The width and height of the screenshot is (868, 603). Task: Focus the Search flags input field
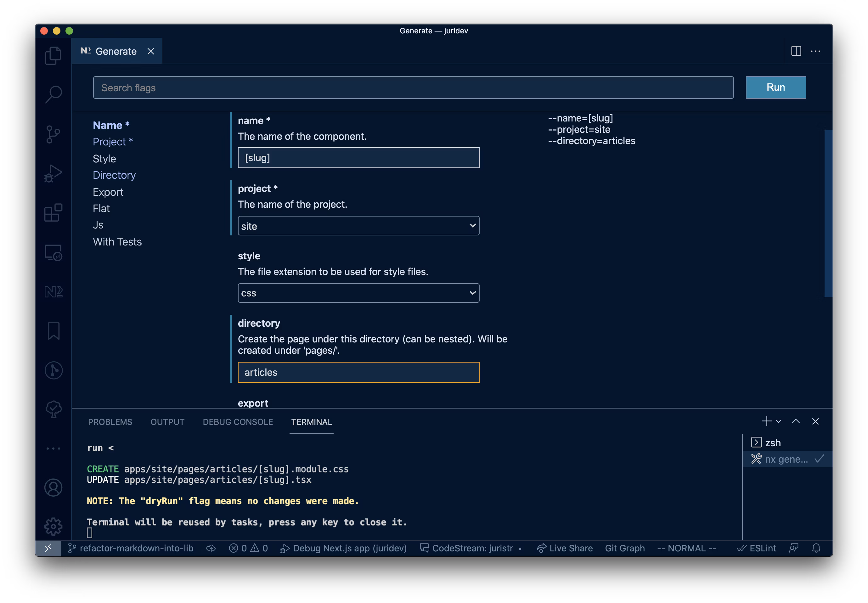pyautogui.click(x=413, y=88)
